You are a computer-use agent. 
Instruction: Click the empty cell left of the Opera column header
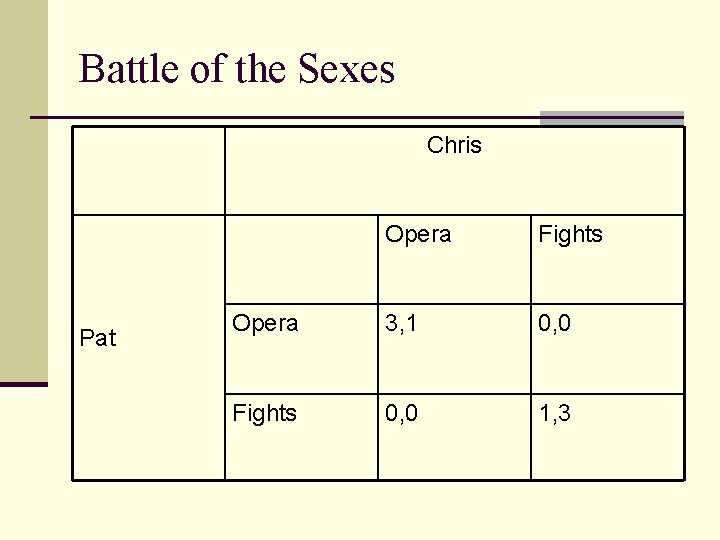click(x=300, y=259)
